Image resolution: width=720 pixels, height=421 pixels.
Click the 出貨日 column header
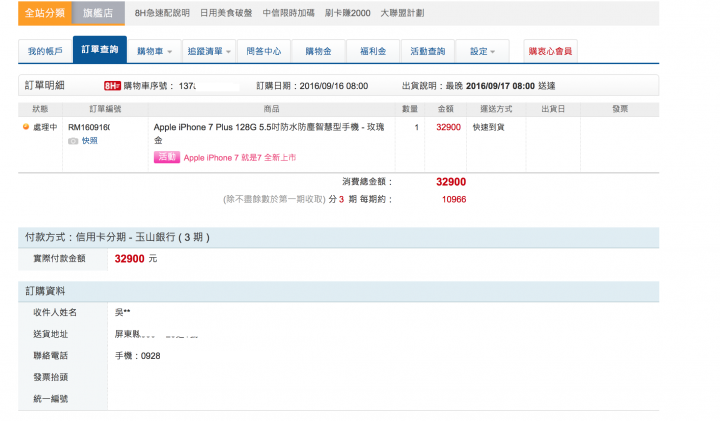pos(553,109)
